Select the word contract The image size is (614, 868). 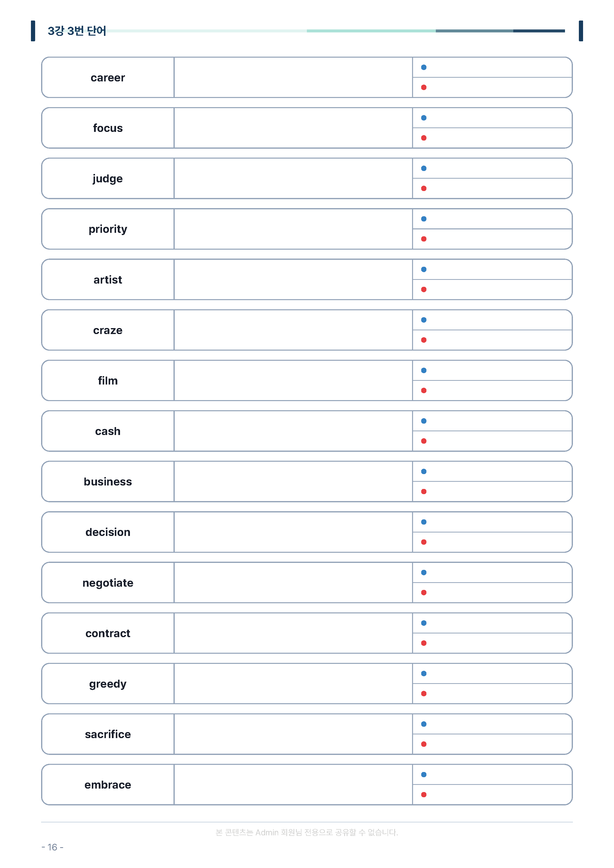108,633
